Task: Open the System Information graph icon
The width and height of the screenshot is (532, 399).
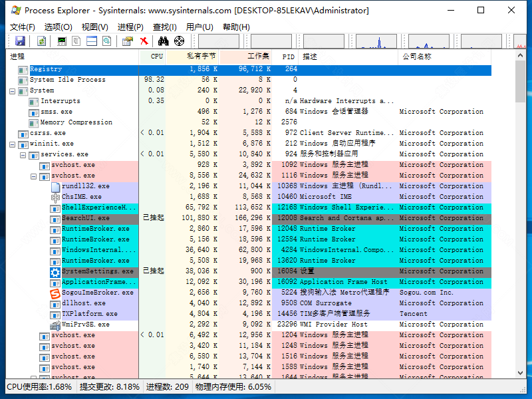Action: [x=62, y=41]
